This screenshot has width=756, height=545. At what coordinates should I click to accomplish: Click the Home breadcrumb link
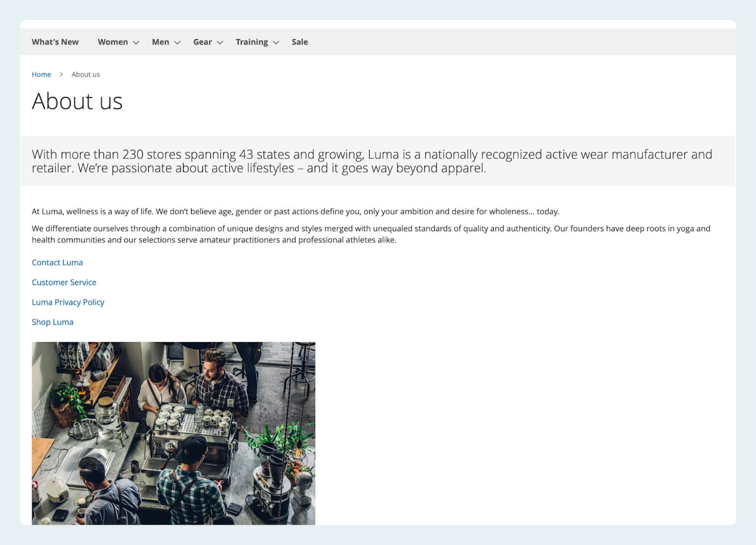41,74
